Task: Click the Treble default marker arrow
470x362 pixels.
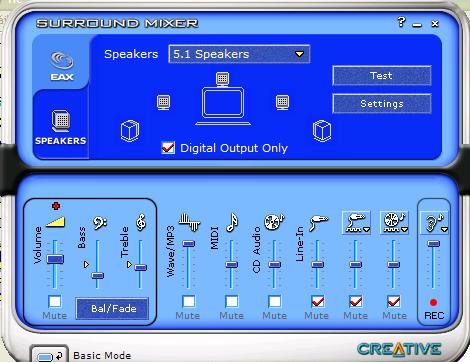Action: click(129, 264)
